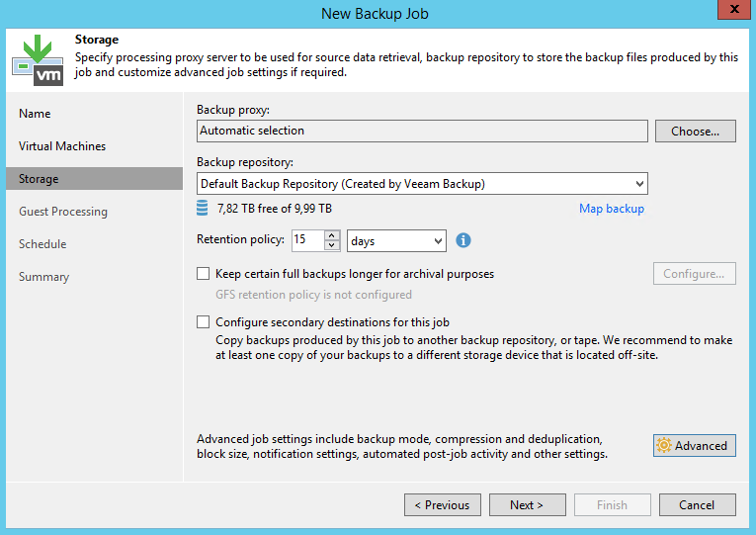Viewport: 756px width, 535px height.
Task: Switch to the Virtual Machines step
Action: click(62, 146)
